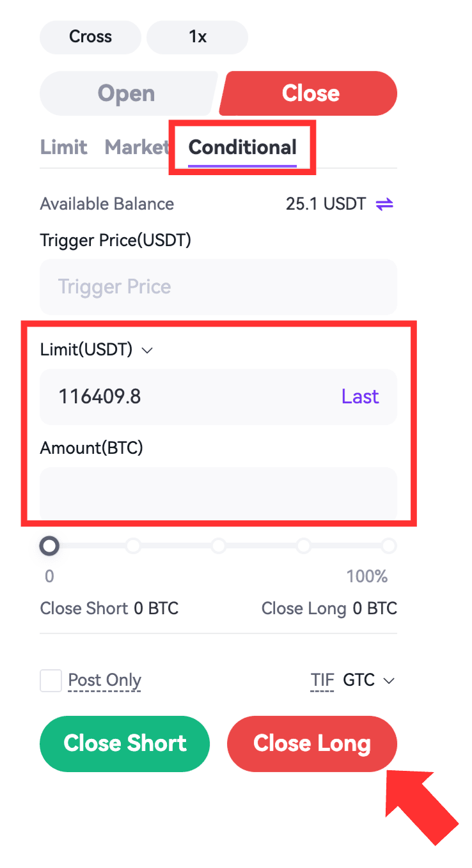Select the Conditional order tab
Viewport: 472px width, 868px height.
[242, 148]
